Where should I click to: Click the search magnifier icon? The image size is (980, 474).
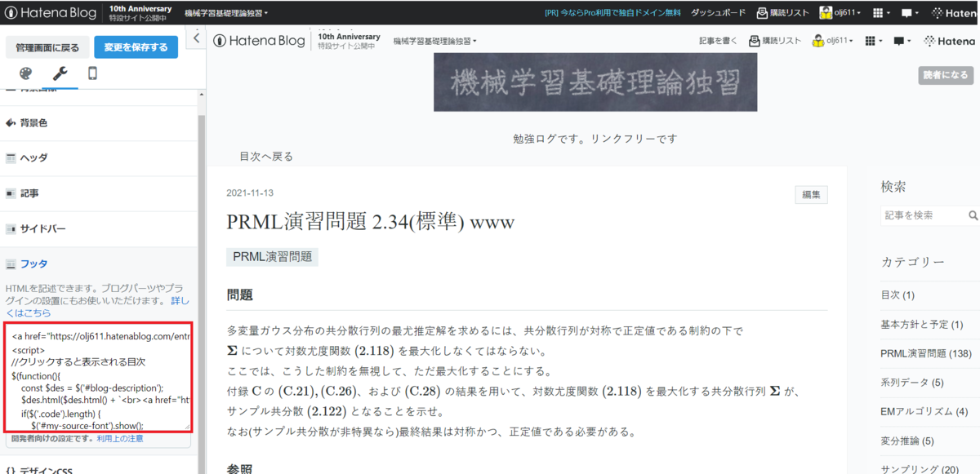tap(973, 215)
